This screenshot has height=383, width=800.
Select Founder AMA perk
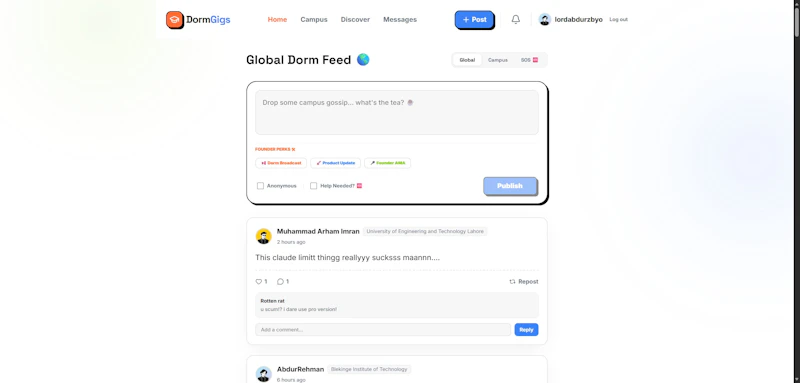click(387, 163)
